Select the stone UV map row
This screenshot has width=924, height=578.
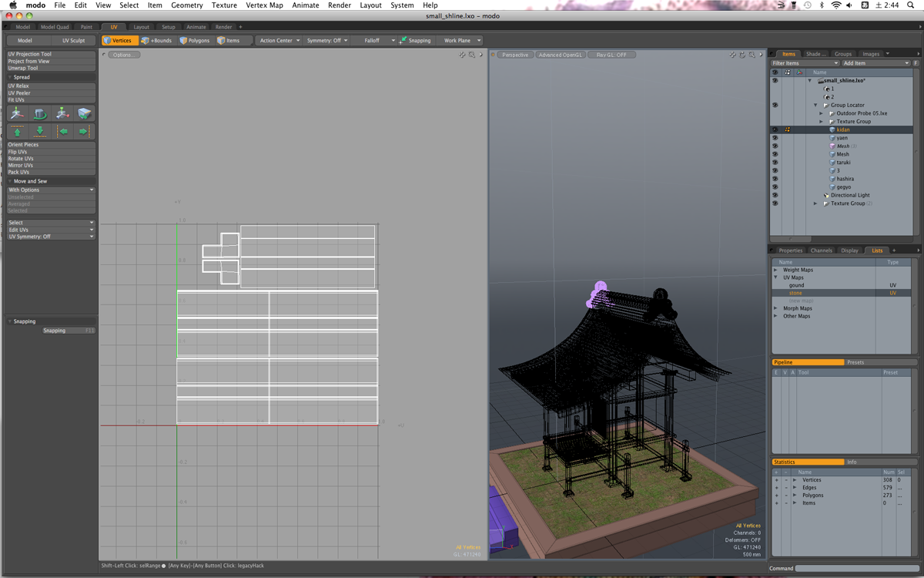842,293
